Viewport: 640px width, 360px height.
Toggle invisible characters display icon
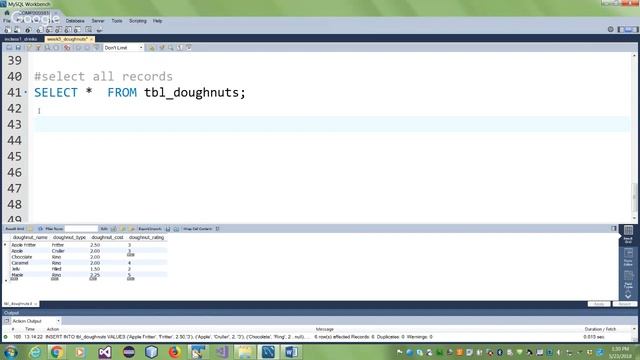point(180,48)
